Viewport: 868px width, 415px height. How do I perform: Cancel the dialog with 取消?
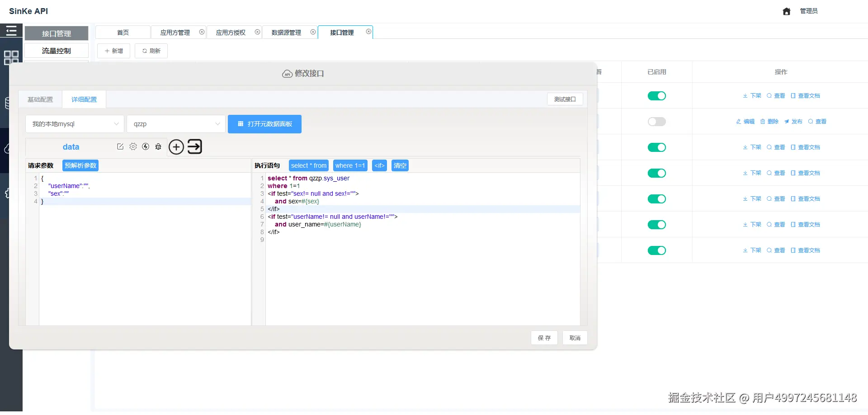[x=575, y=338]
